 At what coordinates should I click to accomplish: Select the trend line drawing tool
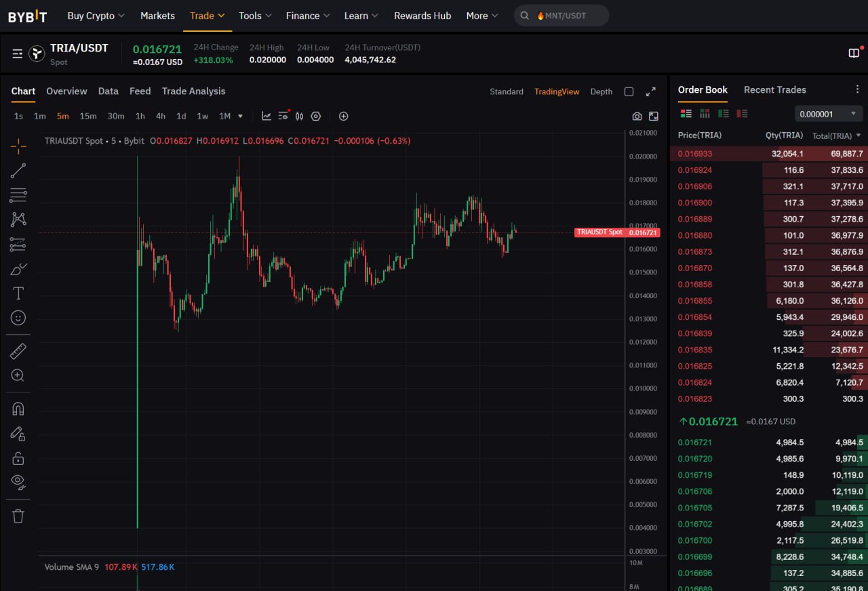point(18,171)
